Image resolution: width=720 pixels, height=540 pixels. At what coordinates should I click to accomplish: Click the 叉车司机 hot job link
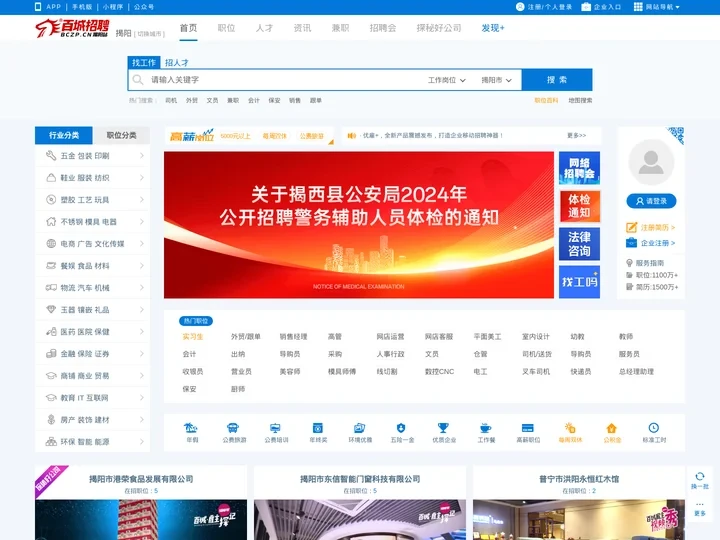pyautogui.click(x=535, y=371)
